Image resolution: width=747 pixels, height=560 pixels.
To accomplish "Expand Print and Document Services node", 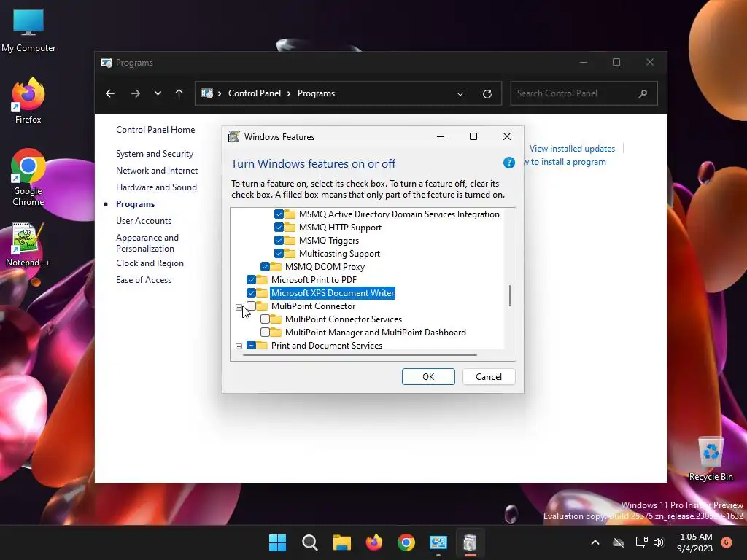I will click(x=239, y=346).
